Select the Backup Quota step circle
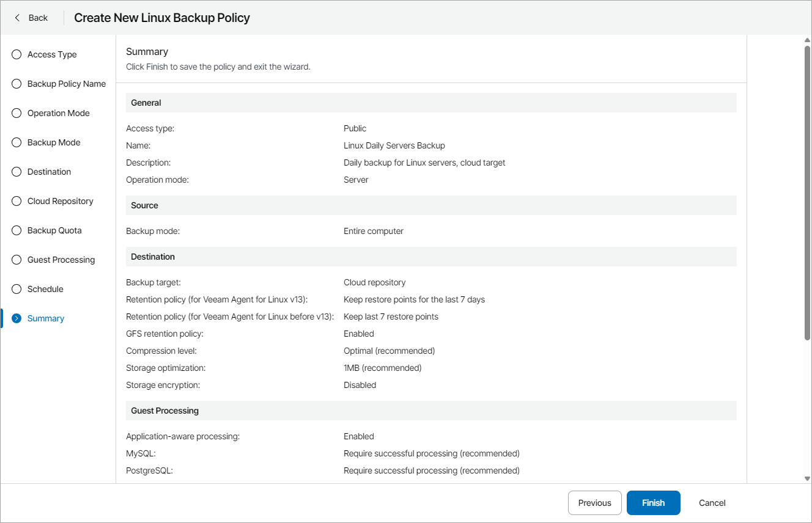 point(17,230)
